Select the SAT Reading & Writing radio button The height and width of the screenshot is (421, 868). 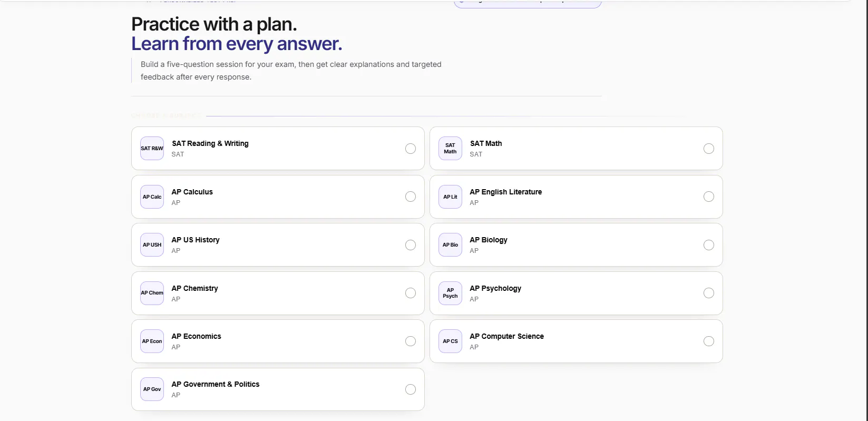[411, 149]
